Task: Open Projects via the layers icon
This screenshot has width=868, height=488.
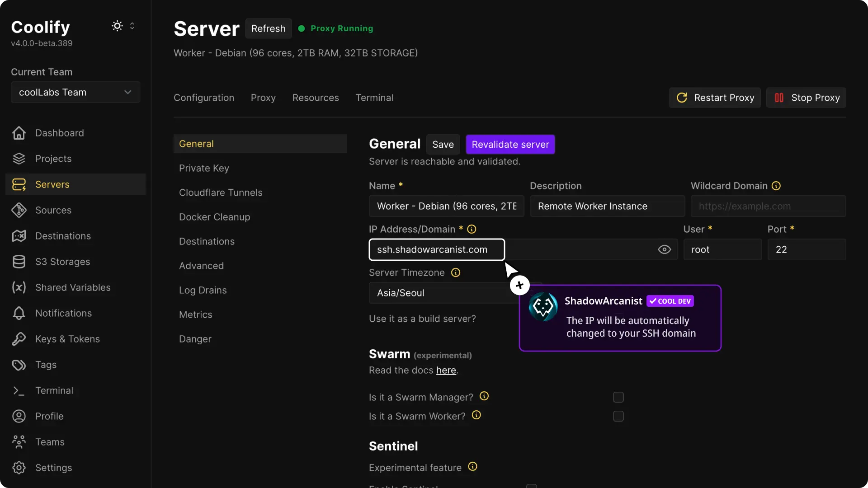Action: [x=19, y=159]
